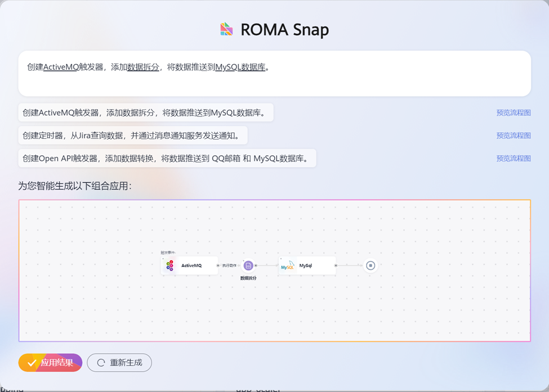The image size is (549, 392).
Task: Click the refresh icon on 重新生成
Action: (x=101, y=363)
